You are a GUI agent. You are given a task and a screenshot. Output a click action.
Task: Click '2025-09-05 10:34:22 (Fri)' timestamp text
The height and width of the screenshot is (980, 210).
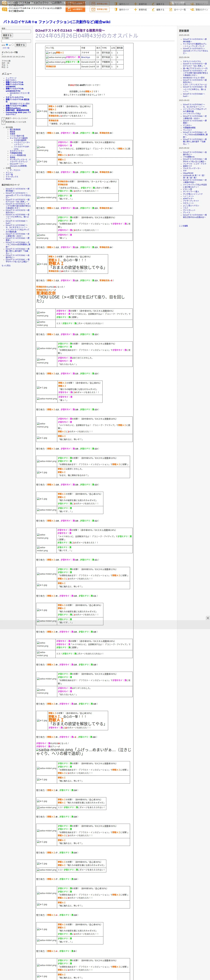pos(13,57)
